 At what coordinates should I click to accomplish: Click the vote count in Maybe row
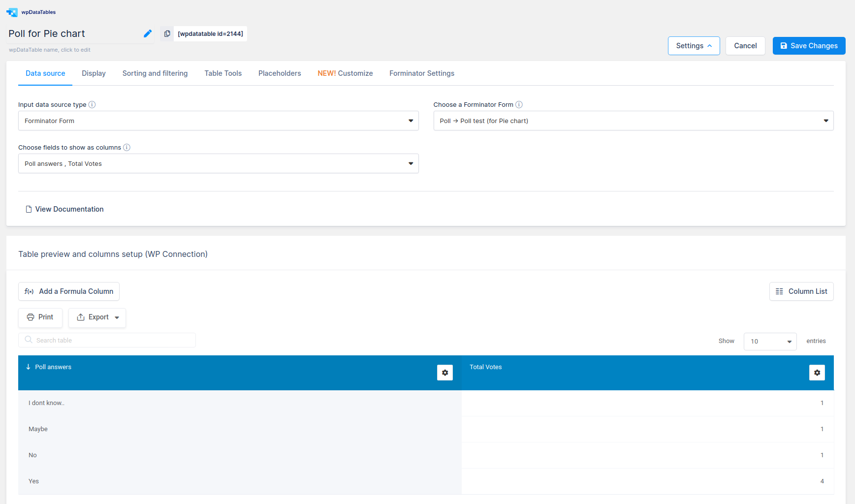[822, 429]
